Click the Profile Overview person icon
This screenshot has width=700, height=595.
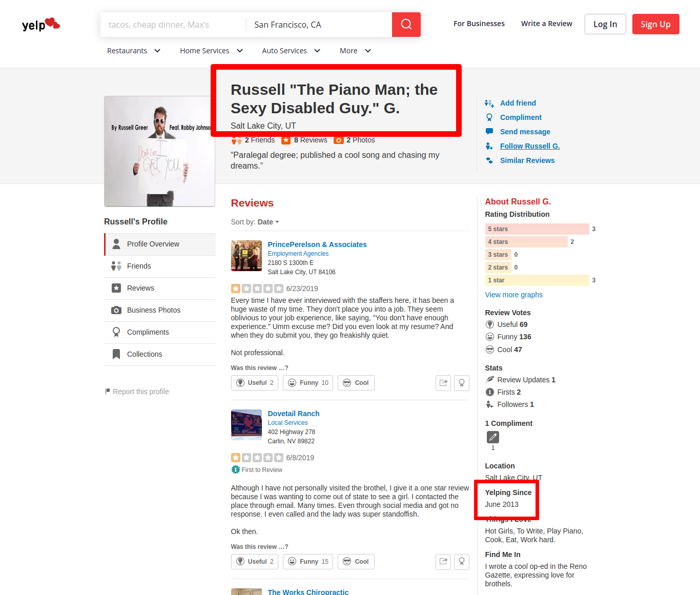(x=116, y=244)
